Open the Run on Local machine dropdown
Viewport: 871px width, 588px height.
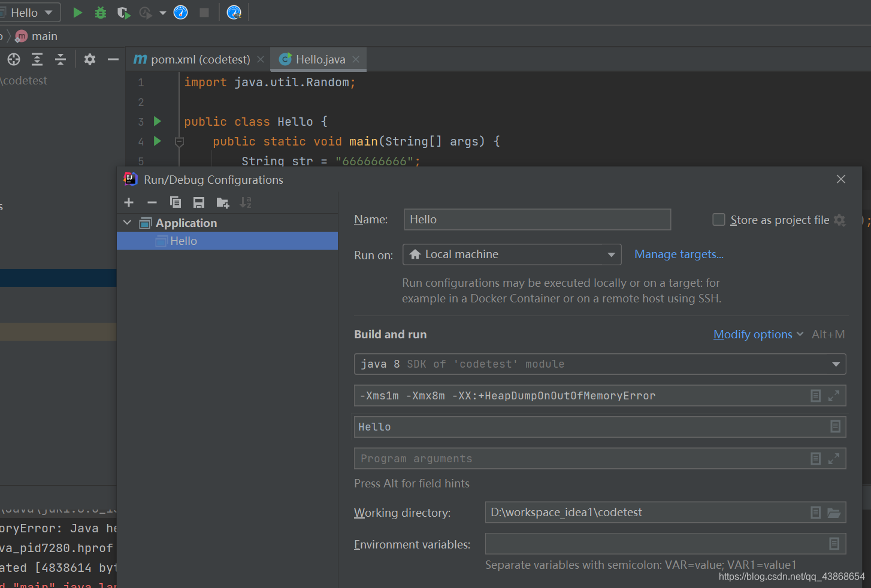(512, 254)
